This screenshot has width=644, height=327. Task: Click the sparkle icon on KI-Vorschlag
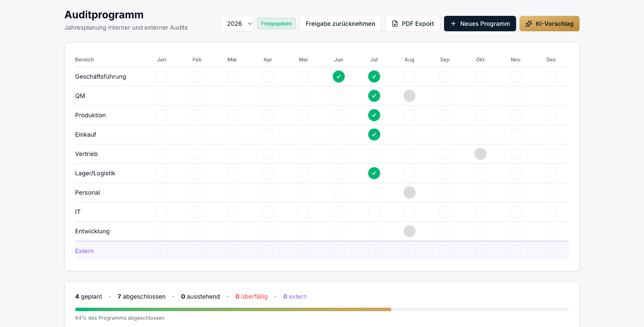529,24
